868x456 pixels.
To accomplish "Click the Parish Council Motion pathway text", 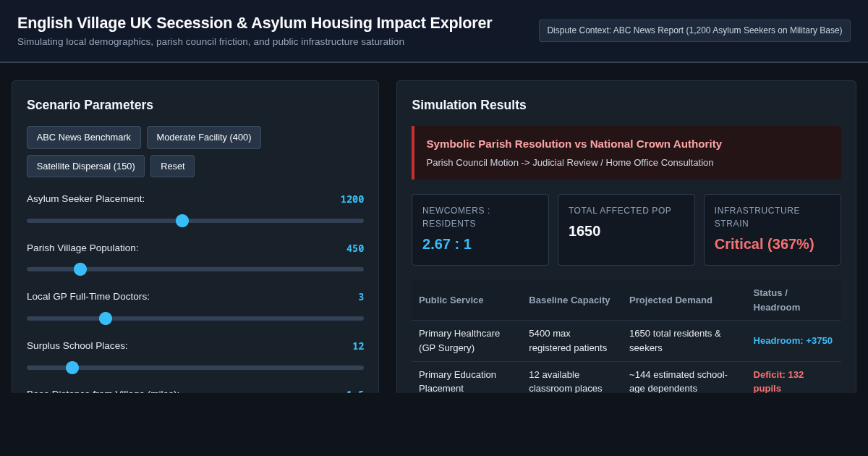I will [x=570, y=163].
